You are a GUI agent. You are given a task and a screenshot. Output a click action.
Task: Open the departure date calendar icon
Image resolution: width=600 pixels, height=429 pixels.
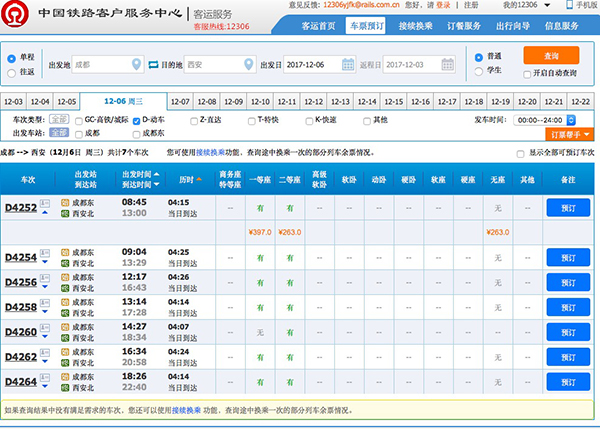click(x=347, y=65)
